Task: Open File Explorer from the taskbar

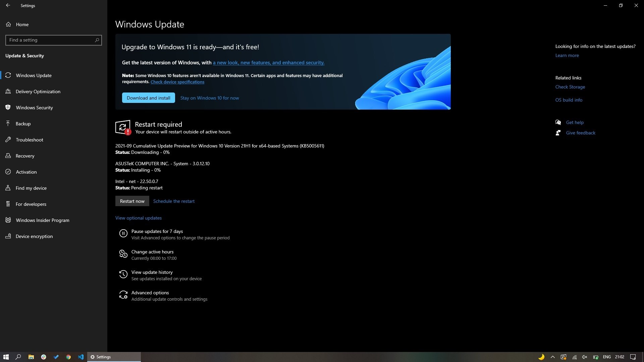Action: tap(31, 357)
